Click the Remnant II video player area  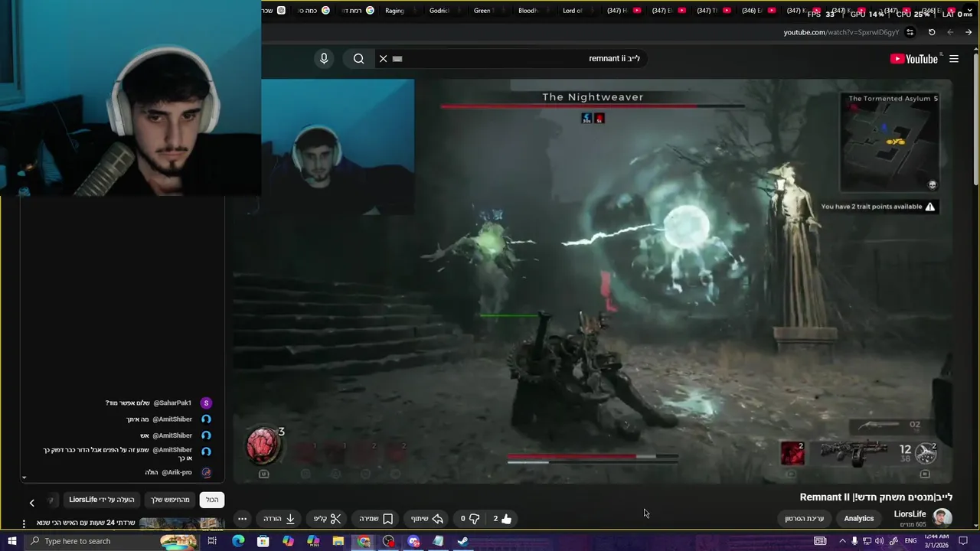click(x=593, y=281)
